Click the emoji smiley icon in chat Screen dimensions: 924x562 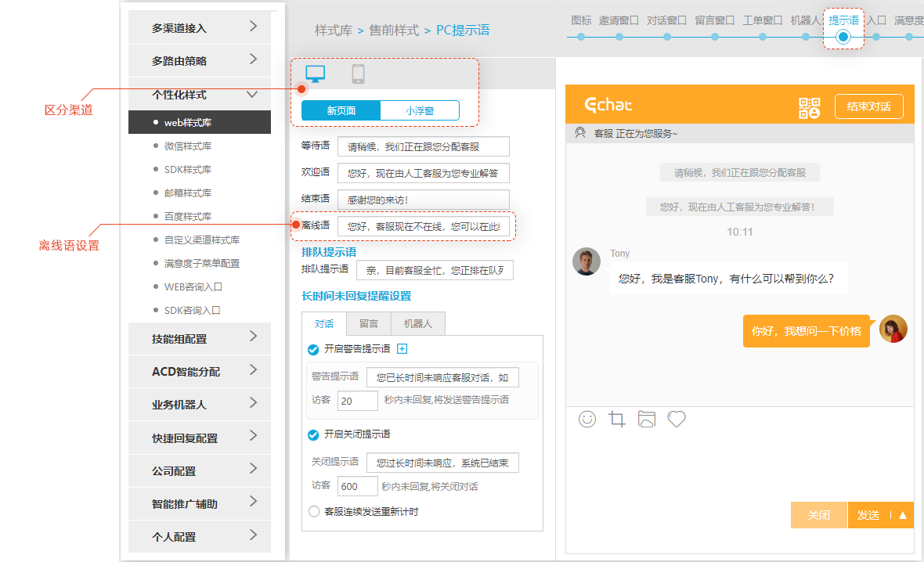click(x=587, y=420)
